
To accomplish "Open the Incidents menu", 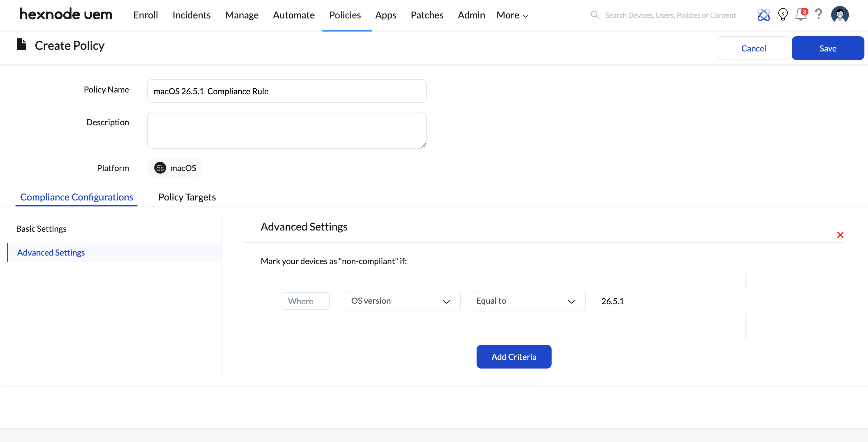I will (191, 15).
